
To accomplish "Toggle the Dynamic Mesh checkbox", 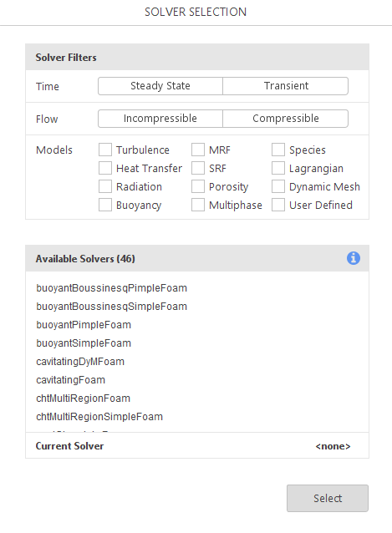I will pyautogui.click(x=278, y=186).
